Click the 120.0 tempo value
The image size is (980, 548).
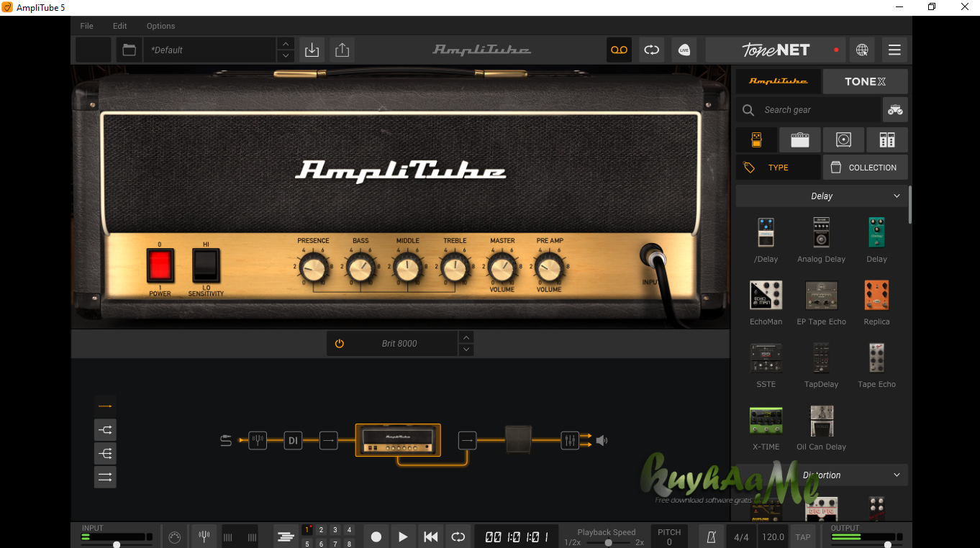coord(773,536)
